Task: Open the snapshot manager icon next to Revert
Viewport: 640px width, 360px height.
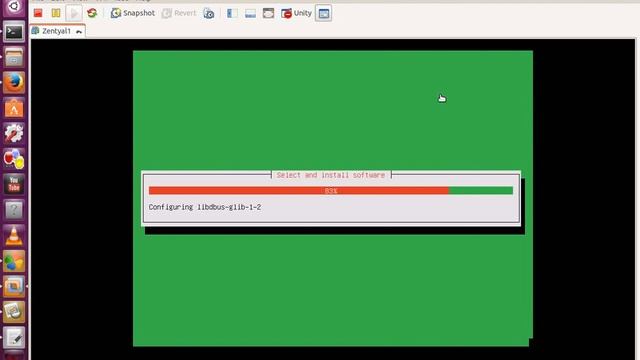Action: pos(209,13)
